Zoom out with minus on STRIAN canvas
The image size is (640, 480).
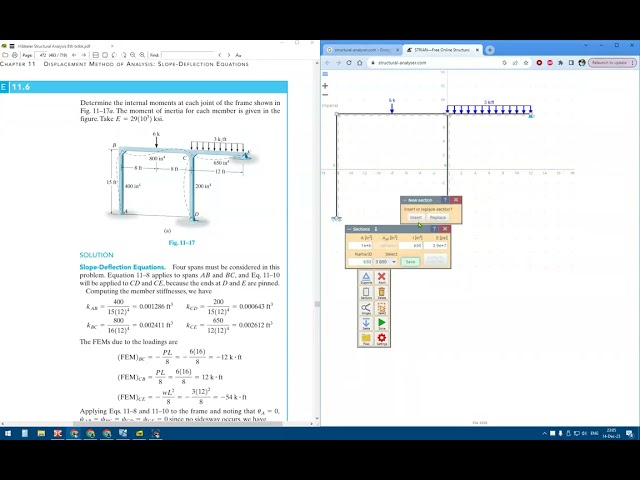coord(325,95)
